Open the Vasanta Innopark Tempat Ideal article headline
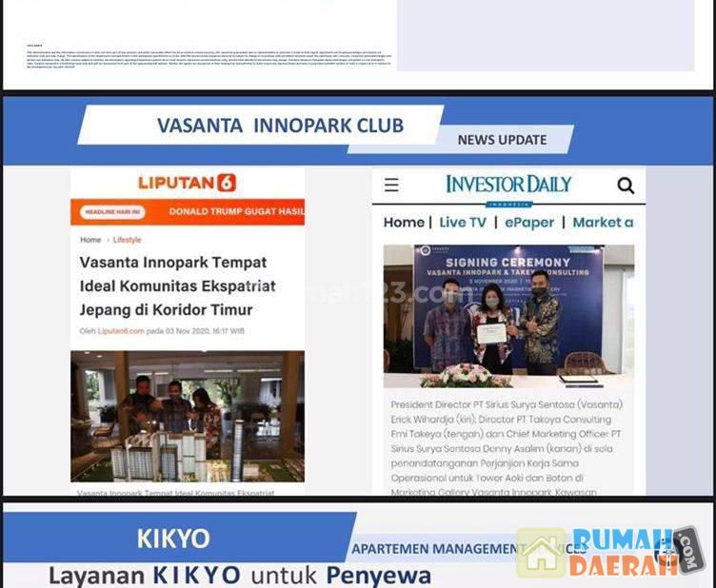The width and height of the screenshot is (716, 588). 177,285
